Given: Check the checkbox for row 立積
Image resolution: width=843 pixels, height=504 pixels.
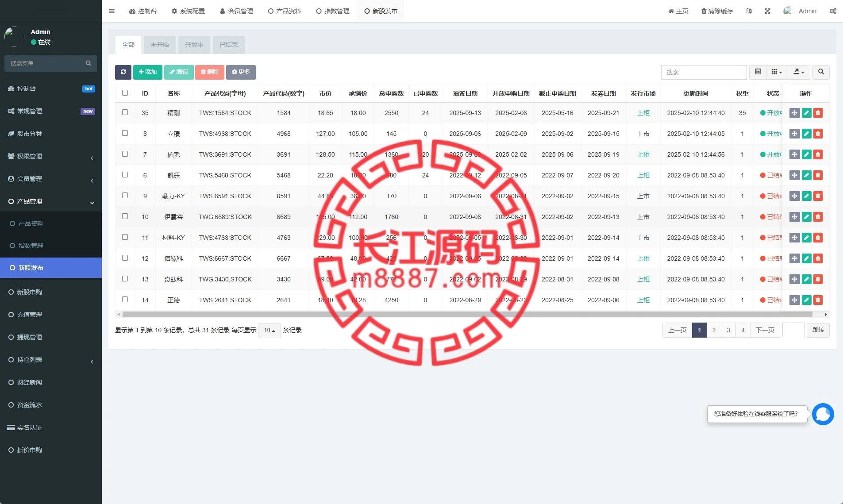Looking at the screenshot, I should click(x=125, y=133).
